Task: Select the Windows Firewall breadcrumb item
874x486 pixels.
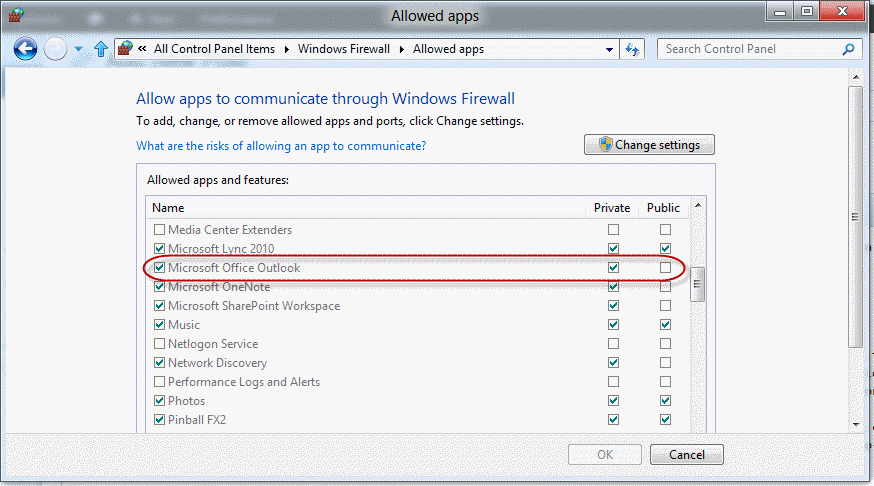Action: [343, 48]
